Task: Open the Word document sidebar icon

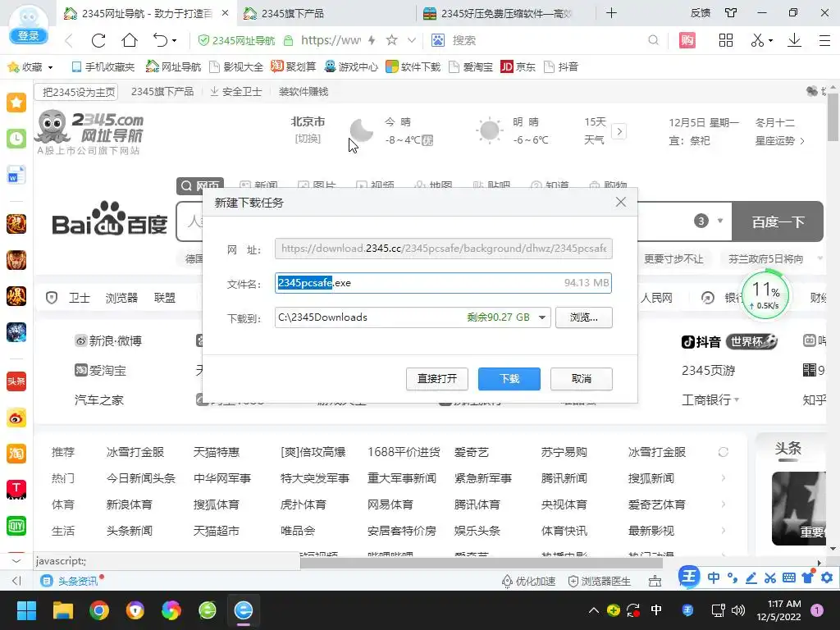Action: tap(16, 176)
